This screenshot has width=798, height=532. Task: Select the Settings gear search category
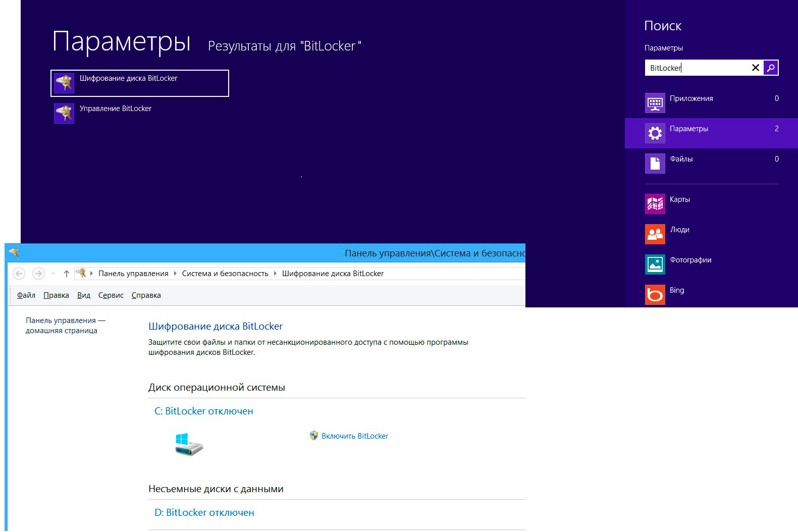688,129
